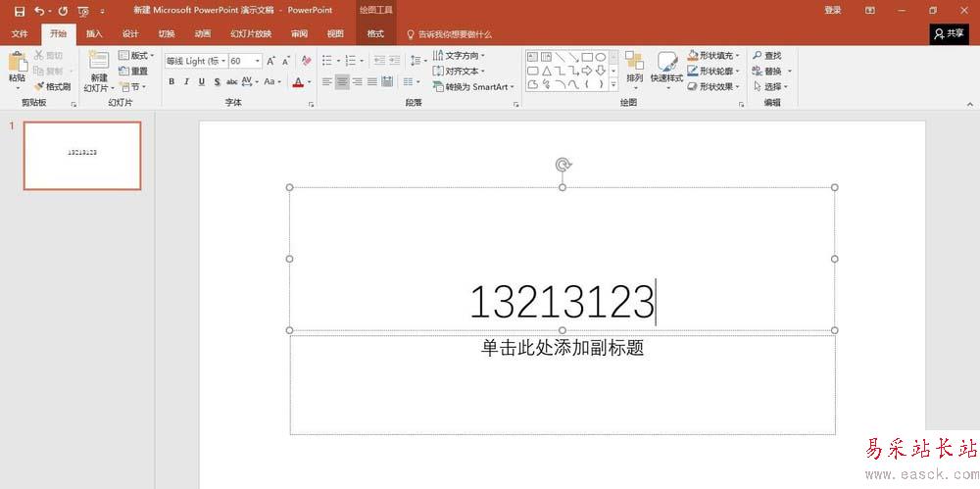
Task: Switch to the Insert (插入) tab
Action: (x=94, y=33)
